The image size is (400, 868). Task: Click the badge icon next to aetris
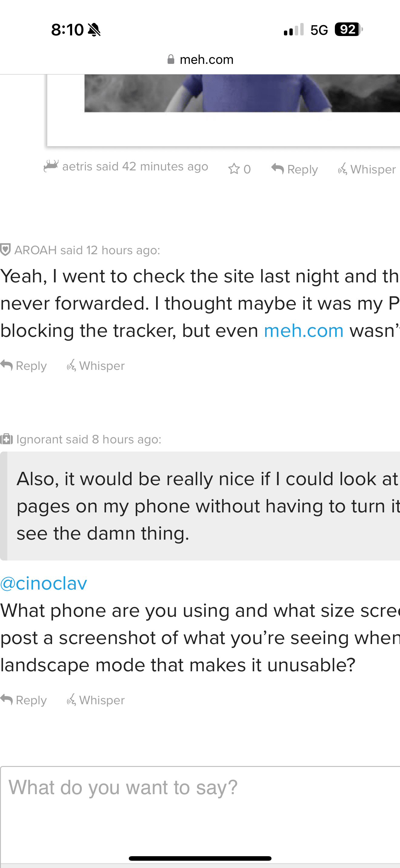(51, 166)
